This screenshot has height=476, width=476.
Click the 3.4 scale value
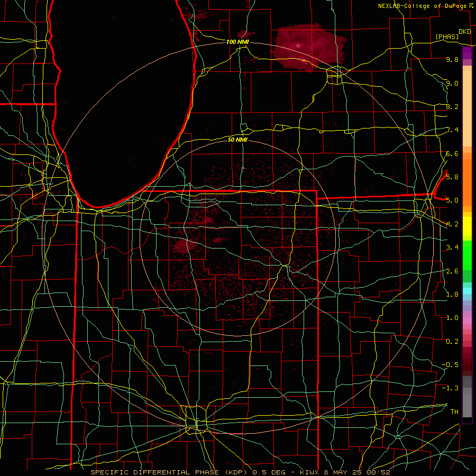pyautogui.click(x=452, y=247)
